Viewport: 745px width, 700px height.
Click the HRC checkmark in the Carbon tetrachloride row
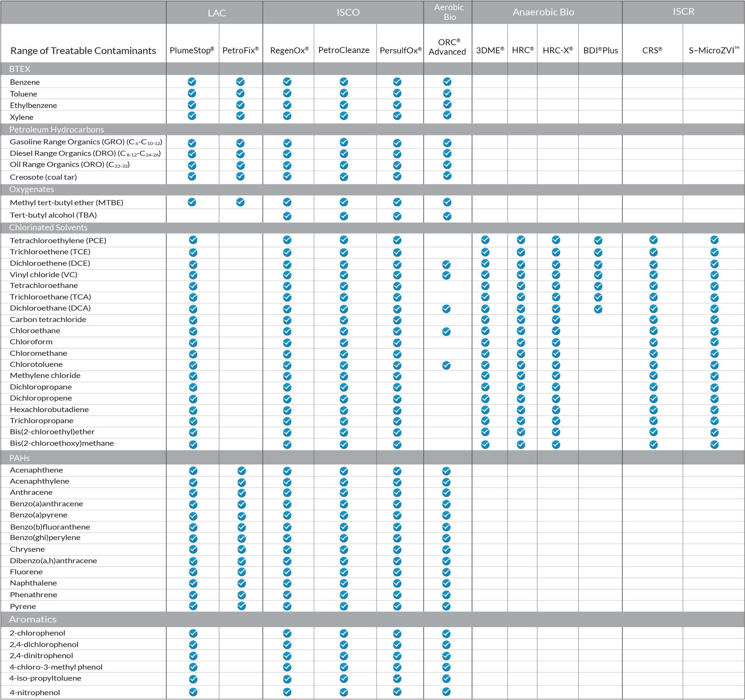coord(521,319)
